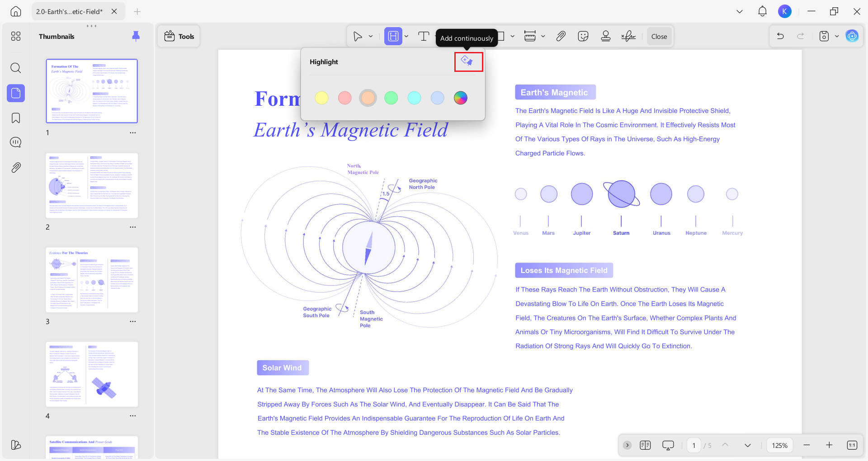Open more options for thumbnail page 3
Viewport: 868px width, 461px height.
(132, 322)
